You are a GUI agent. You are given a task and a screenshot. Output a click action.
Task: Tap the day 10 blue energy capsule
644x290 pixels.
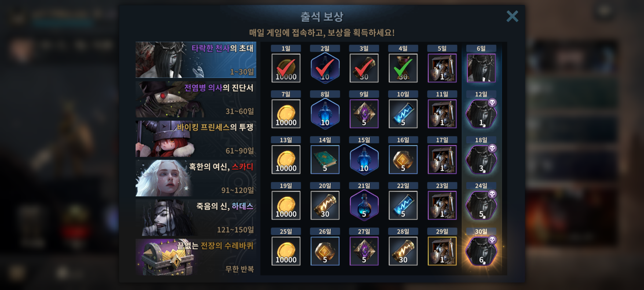(x=403, y=114)
